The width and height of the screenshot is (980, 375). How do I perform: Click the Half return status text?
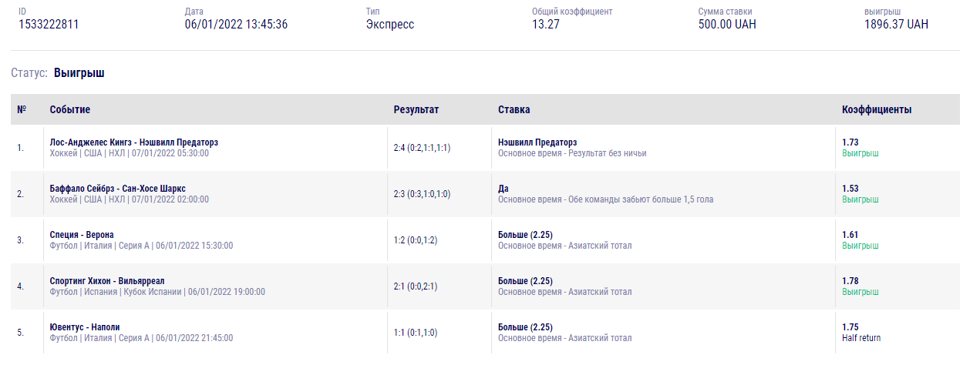point(861,338)
